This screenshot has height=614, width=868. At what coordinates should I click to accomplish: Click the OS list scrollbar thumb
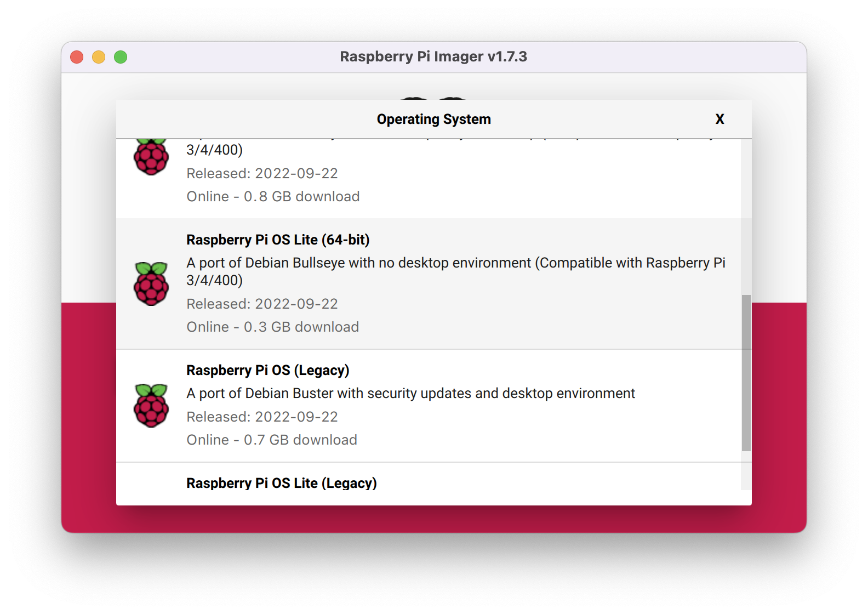pos(746,373)
